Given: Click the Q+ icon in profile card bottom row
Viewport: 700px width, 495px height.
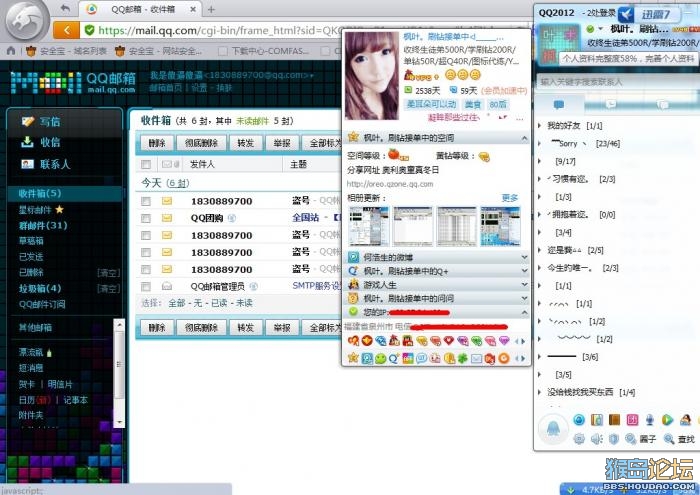Looking at the screenshot, I should pos(394,358).
